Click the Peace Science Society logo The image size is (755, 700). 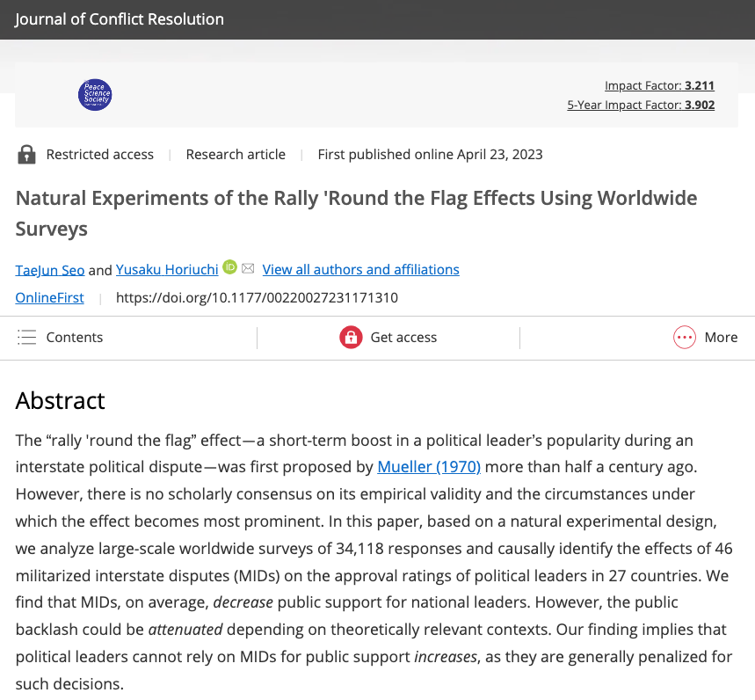point(95,95)
